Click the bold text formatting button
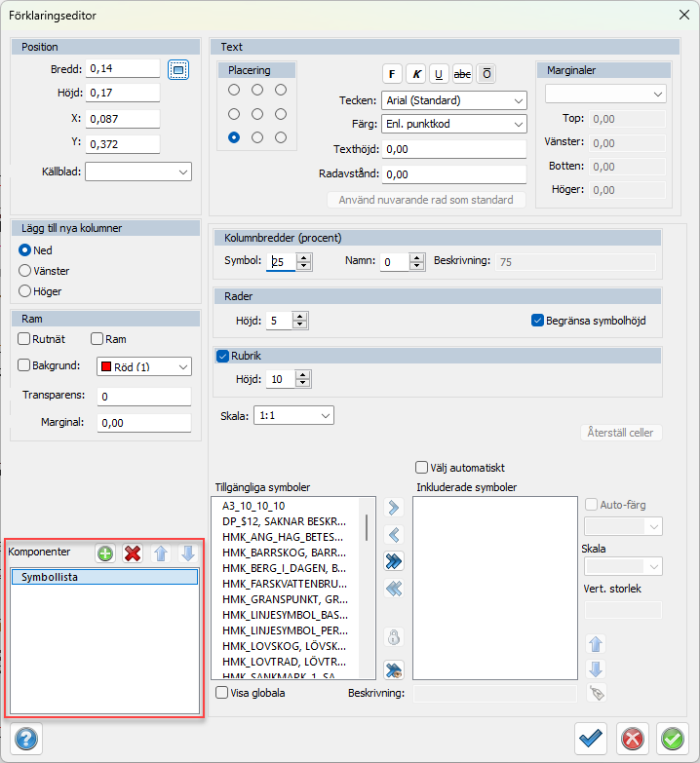The image size is (700, 763). pyautogui.click(x=392, y=74)
